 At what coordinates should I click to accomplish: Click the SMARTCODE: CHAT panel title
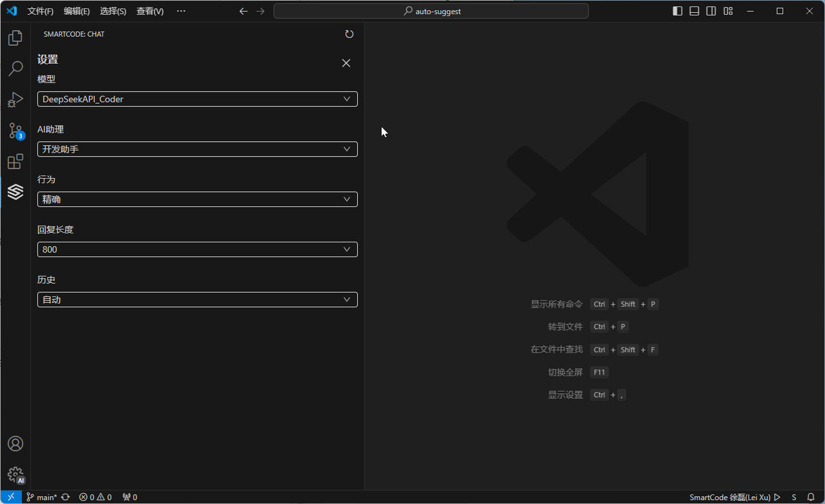click(74, 34)
